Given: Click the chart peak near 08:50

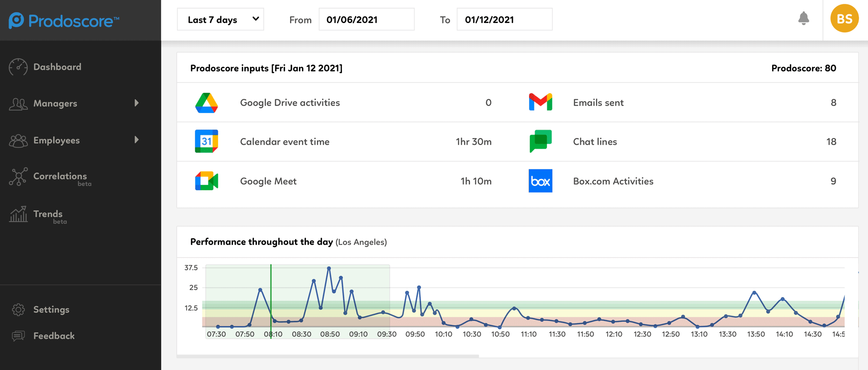Looking at the screenshot, I should pos(329,268).
